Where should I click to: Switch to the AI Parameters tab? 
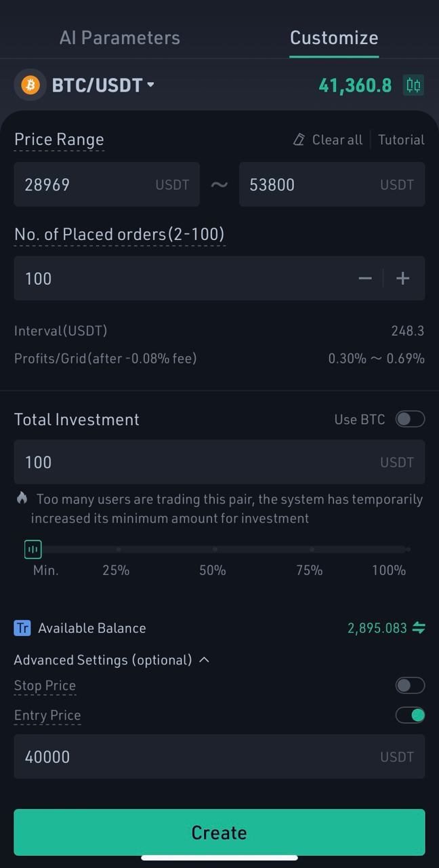click(x=120, y=37)
